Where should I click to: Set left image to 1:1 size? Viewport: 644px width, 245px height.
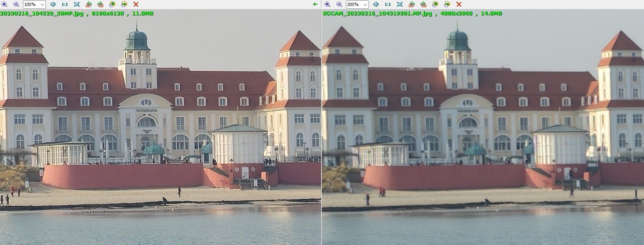(x=65, y=4)
